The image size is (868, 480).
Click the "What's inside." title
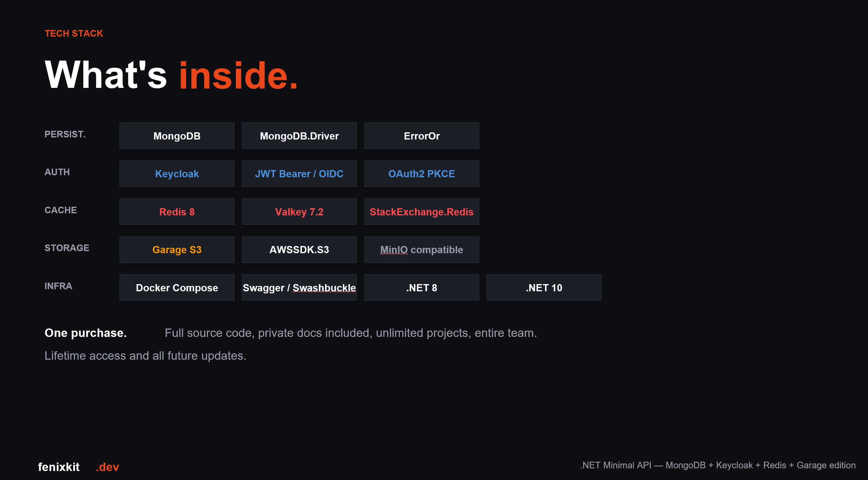tap(171, 75)
